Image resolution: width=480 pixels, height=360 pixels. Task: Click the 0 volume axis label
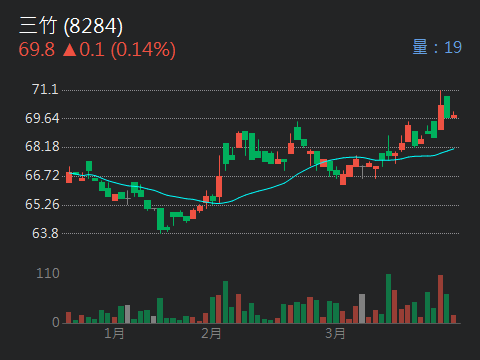pos(56,322)
